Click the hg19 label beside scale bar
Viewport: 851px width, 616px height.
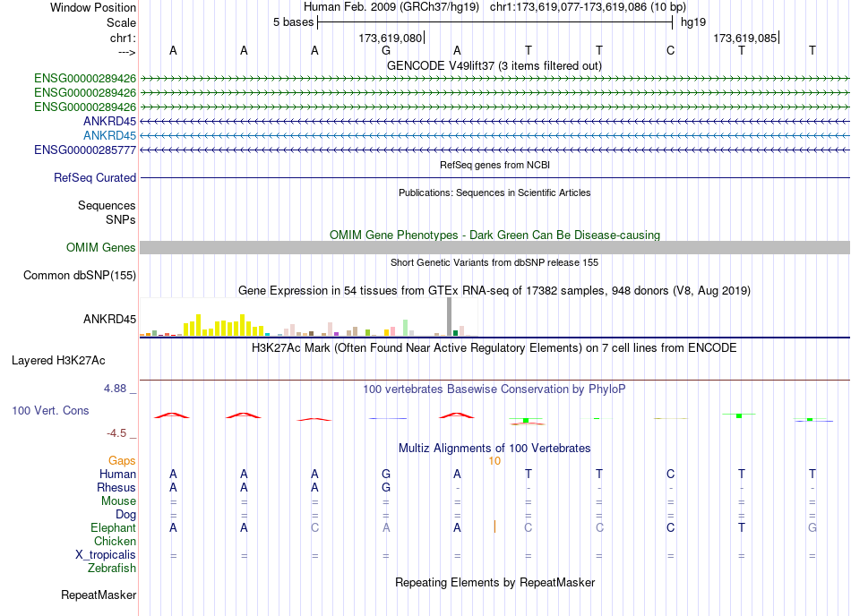693,22
